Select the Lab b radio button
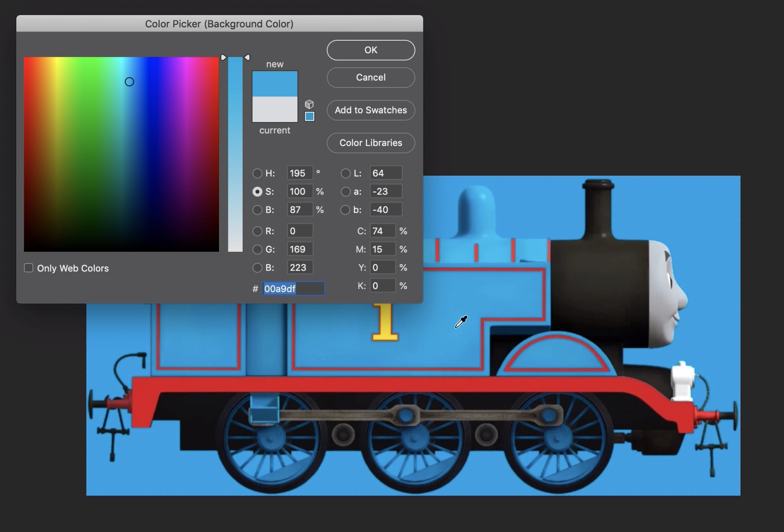The height and width of the screenshot is (532, 784). click(346, 210)
